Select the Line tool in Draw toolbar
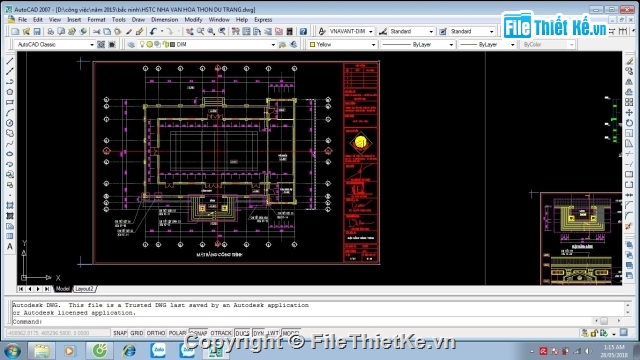The width and height of the screenshot is (640, 360). [x=10, y=61]
